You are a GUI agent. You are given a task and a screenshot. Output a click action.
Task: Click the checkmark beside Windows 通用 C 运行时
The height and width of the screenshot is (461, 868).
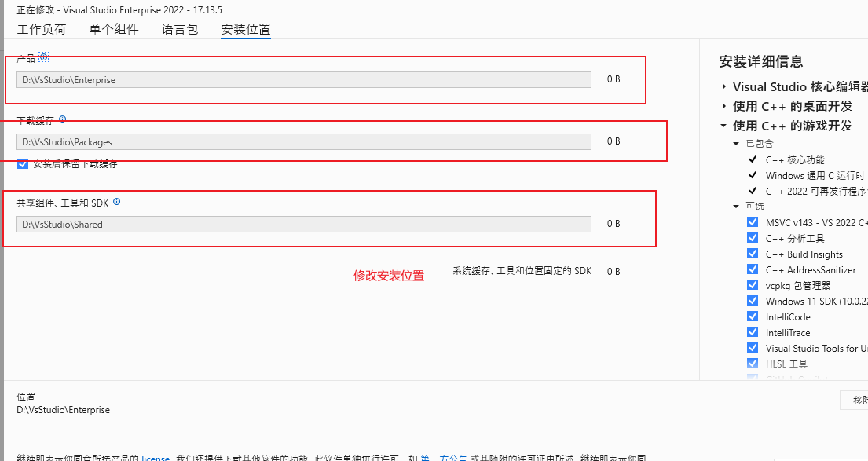pyautogui.click(x=753, y=175)
